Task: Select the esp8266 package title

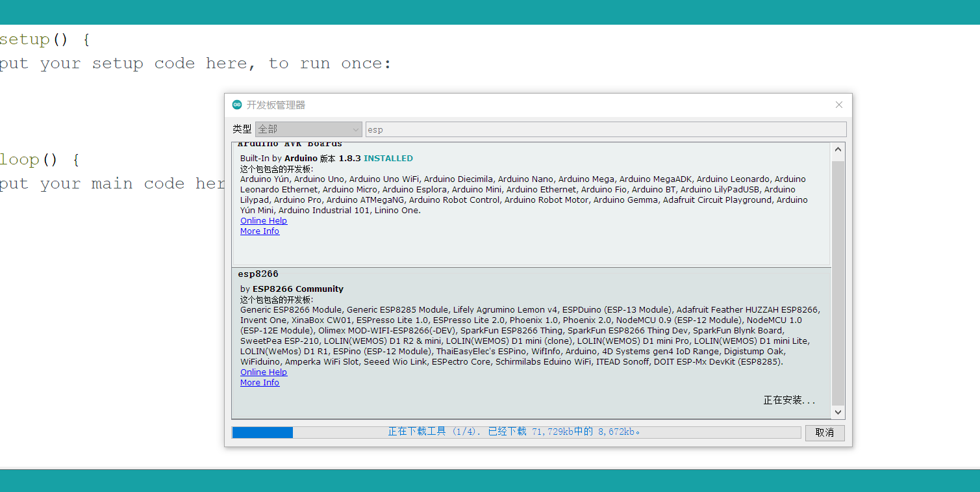Action: pyautogui.click(x=258, y=274)
